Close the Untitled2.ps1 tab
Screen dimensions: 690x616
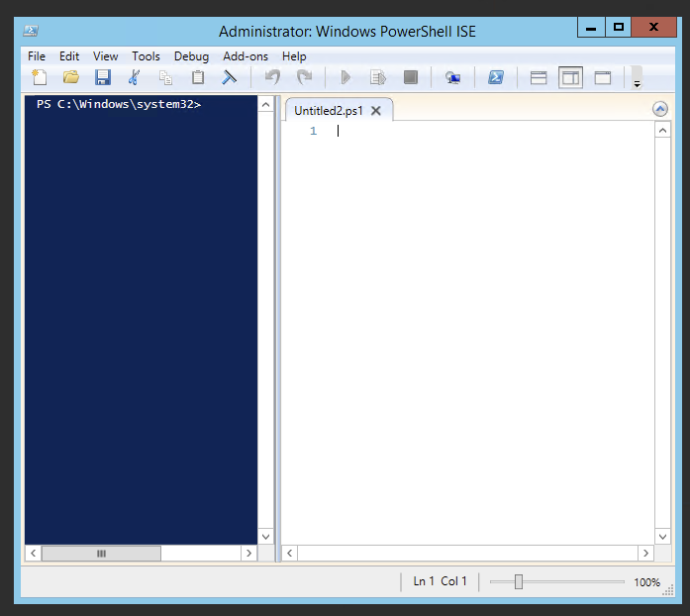coord(376,111)
